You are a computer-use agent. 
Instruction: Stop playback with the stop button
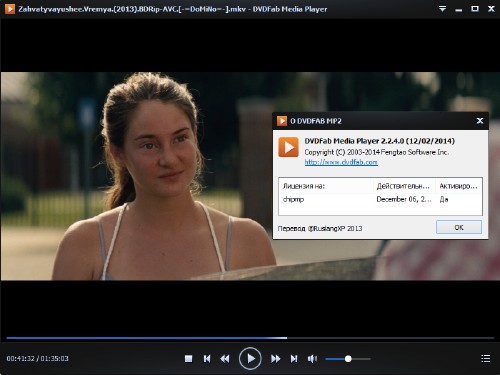[x=188, y=359]
